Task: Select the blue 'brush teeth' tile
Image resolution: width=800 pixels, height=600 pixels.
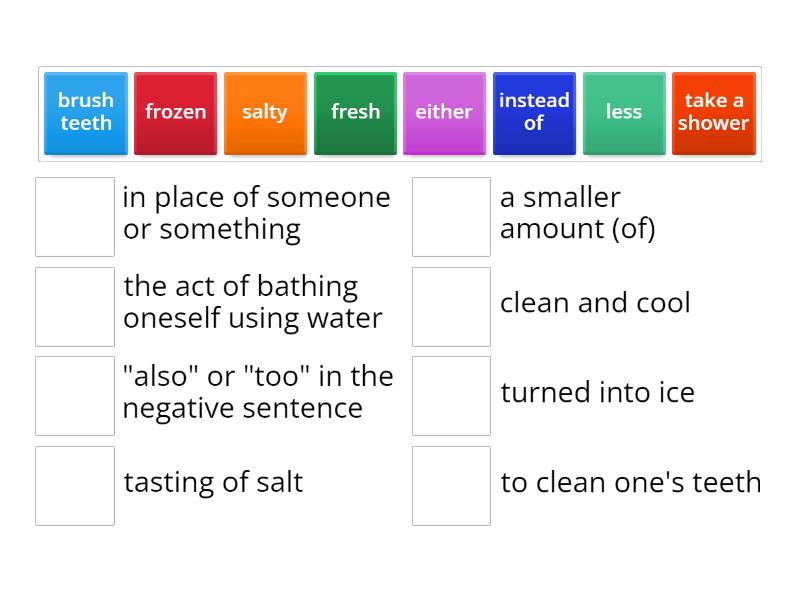Action: click(86, 112)
